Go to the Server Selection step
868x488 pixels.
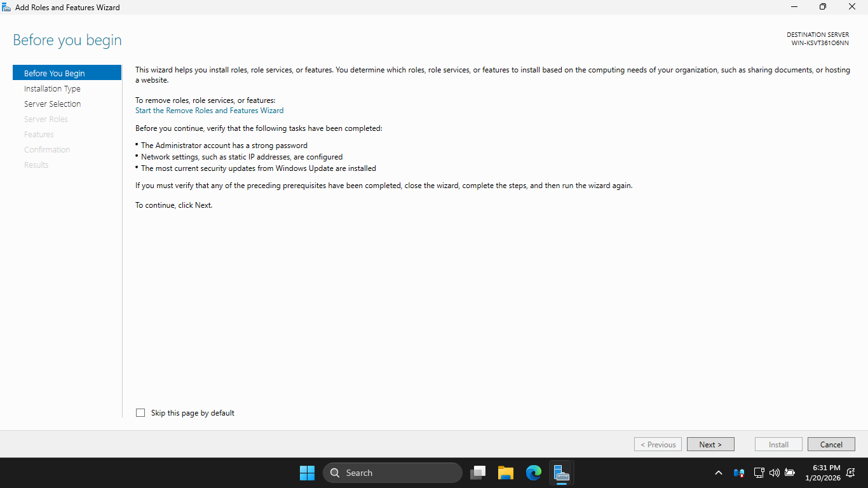[x=52, y=104]
